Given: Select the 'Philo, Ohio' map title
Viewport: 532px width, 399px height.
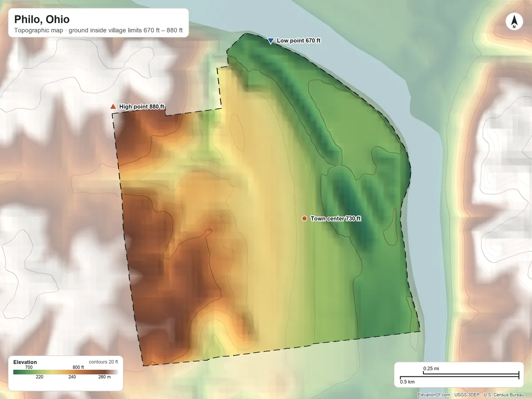Looking at the screenshot, I should (42, 20).
